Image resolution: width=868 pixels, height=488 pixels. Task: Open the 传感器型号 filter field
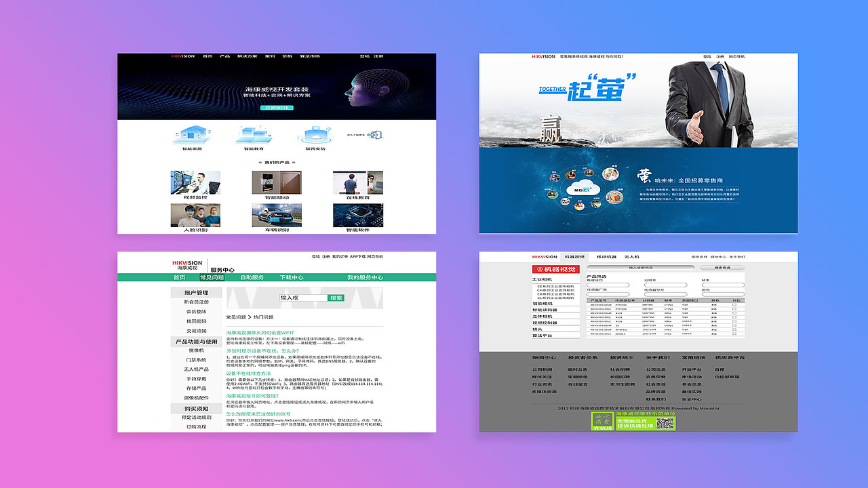pos(666,294)
